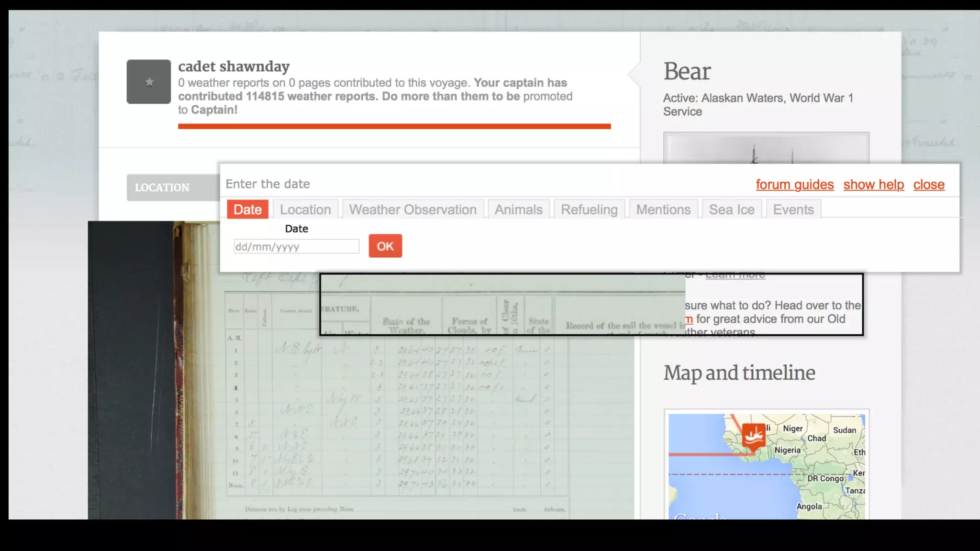Viewport: 980px width, 551px height.
Task: Click the Bear ship photo thumbnail
Action: pos(766,148)
